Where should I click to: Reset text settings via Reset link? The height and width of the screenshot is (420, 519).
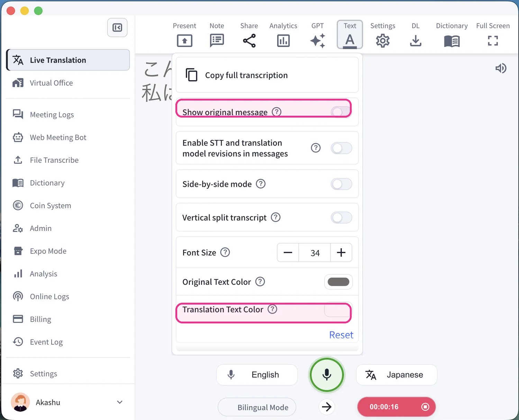click(341, 335)
